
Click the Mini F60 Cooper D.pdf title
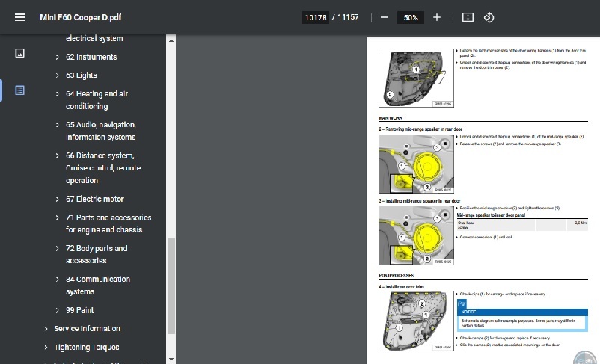(80, 18)
